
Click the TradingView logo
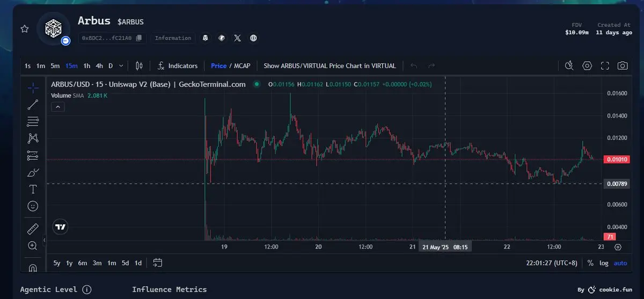point(61,227)
